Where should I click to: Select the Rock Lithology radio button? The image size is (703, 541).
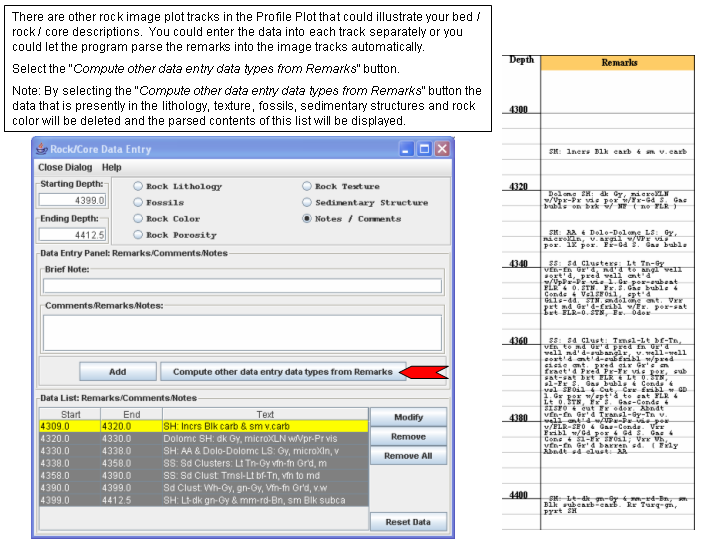point(138,186)
